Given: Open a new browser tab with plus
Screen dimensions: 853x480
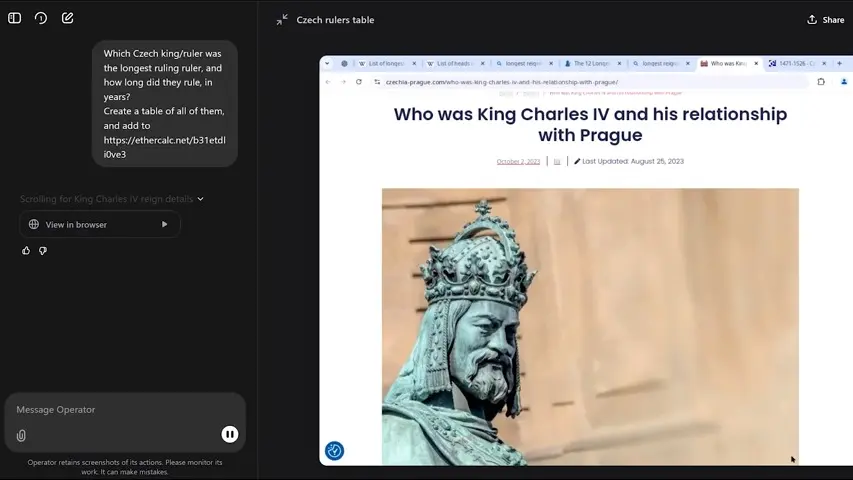Looking at the screenshot, I should pos(841,64).
